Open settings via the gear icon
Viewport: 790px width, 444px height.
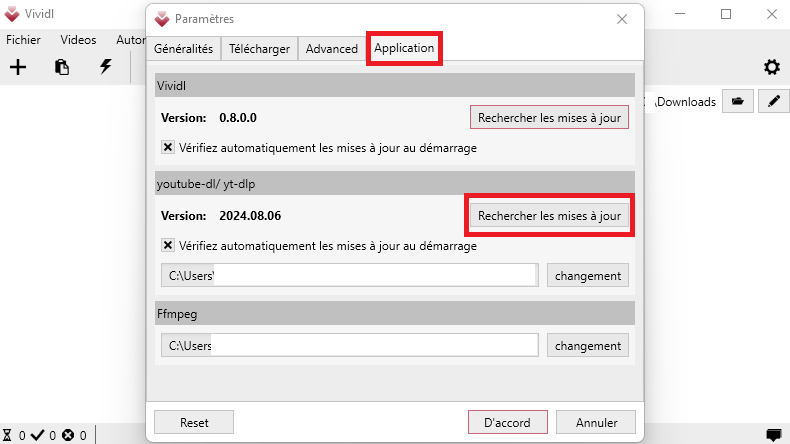click(x=771, y=67)
